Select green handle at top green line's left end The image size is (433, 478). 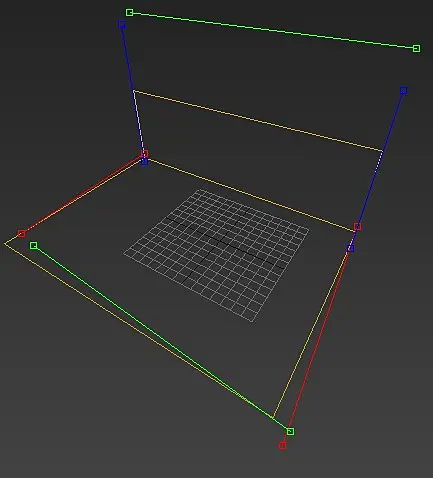point(130,13)
